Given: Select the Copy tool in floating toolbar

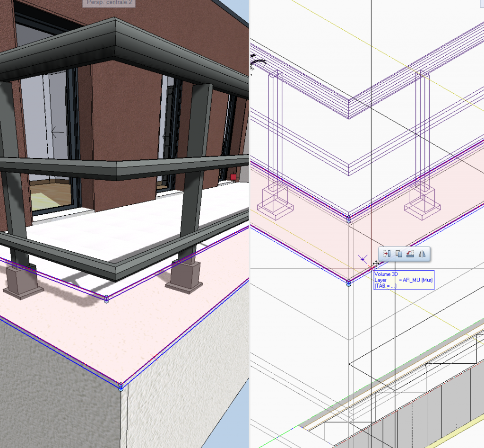Looking at the screenshot, I should click(399, 254).
